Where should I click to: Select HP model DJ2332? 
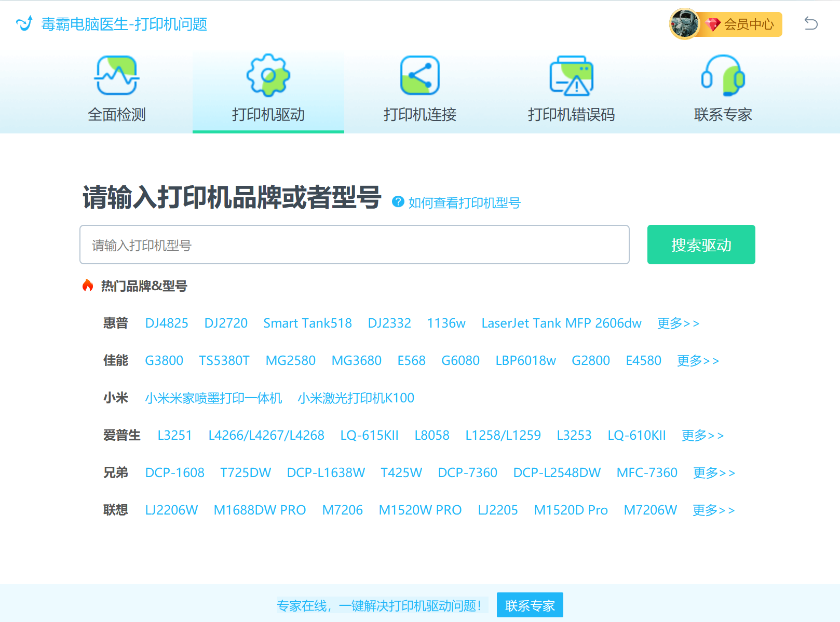click(x=389, y=323)
